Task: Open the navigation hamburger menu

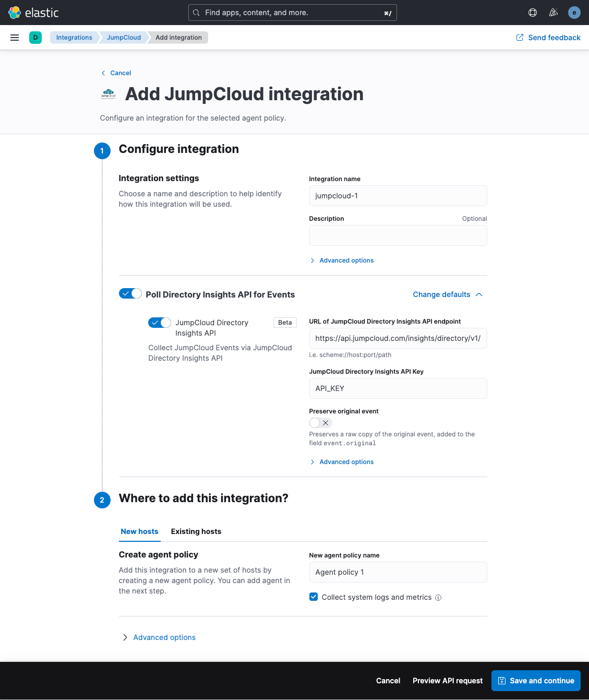Action: pos(14,37)
